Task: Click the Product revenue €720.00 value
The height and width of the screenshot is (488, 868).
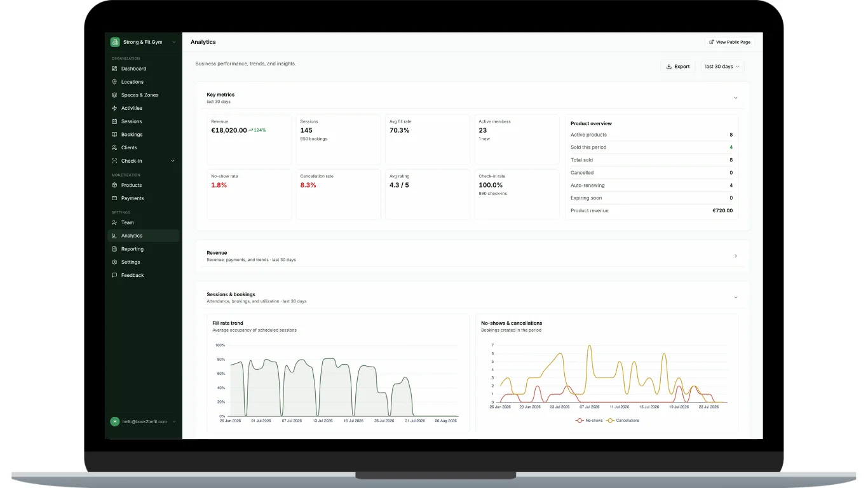Action: click(x=722, y=211)
